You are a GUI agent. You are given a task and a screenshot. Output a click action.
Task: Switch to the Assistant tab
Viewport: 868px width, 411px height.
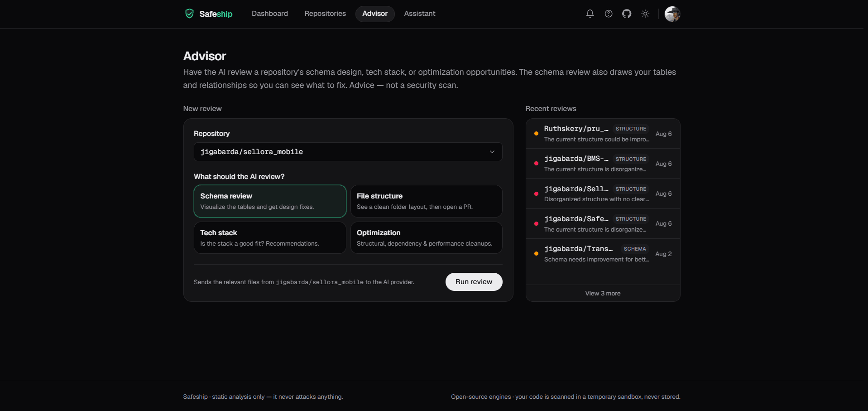pyautogui.click(x=420, y=14)
